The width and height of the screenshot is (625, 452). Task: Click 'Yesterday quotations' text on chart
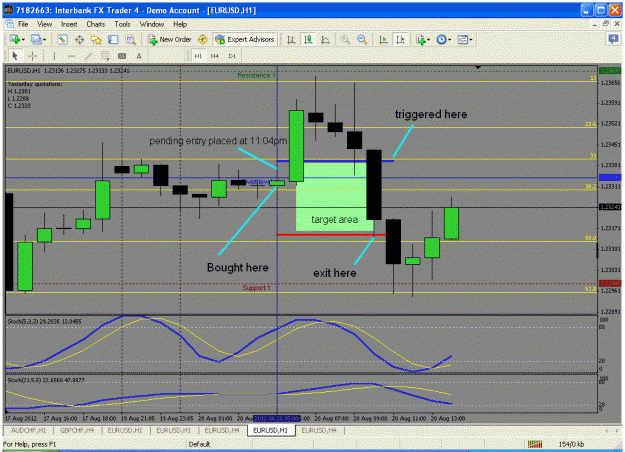[35, 84]
